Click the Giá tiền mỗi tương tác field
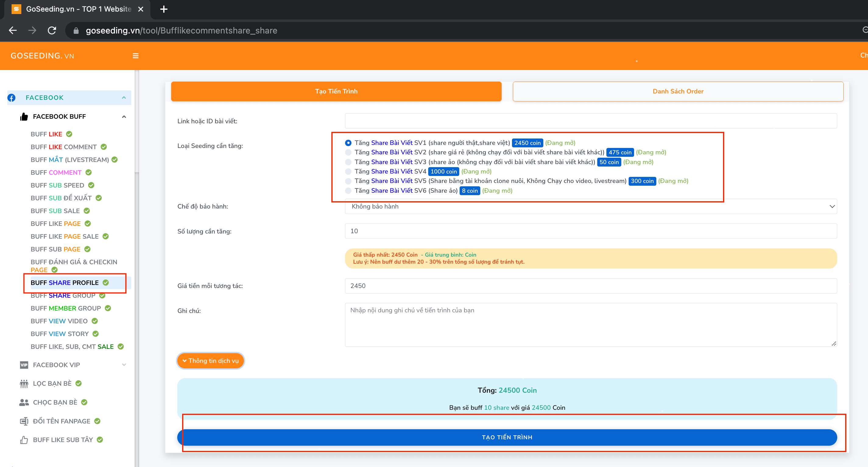This screenshot has height=467, width=868. pos(591,286)
